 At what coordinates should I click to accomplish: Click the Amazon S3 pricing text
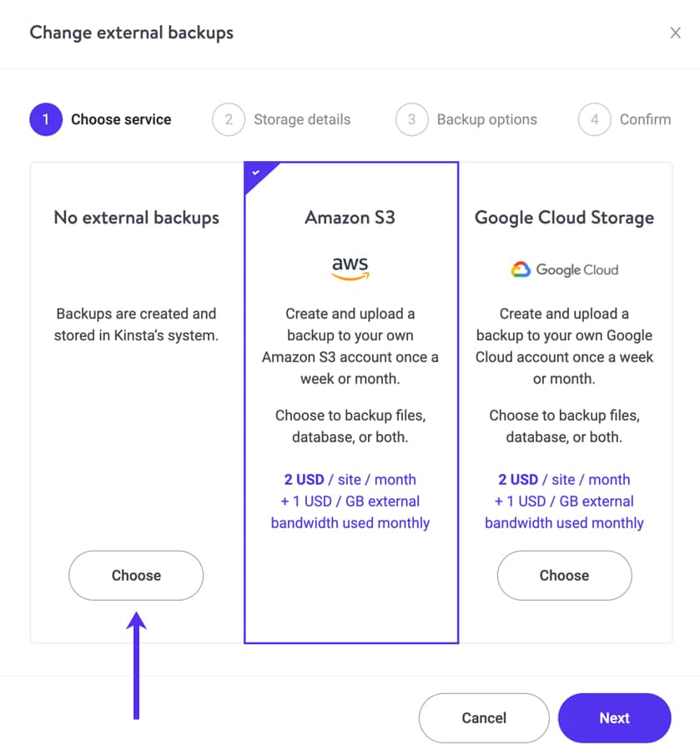click(x=350, y=501)
